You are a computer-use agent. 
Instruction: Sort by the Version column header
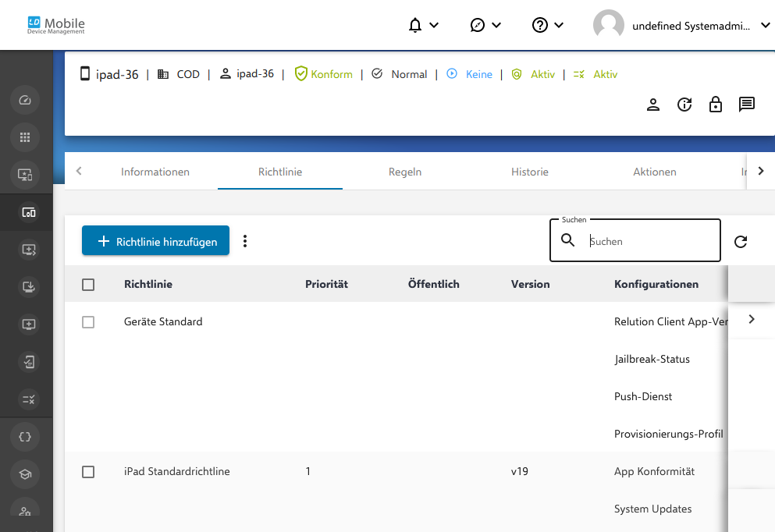point(531,284)
